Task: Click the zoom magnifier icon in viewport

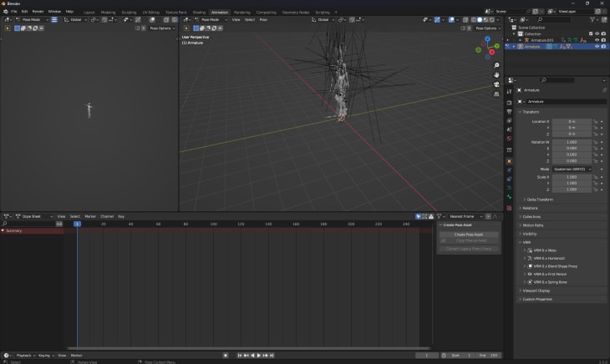Action: 496,65
